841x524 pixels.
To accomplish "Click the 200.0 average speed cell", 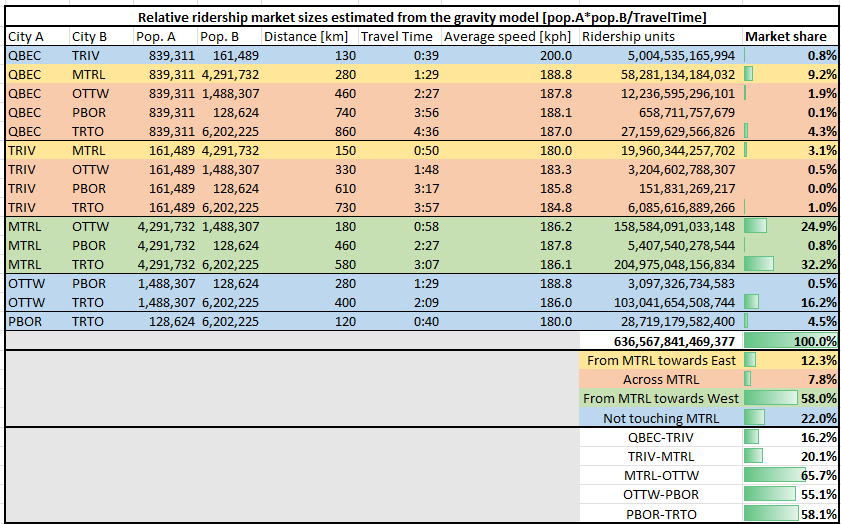I will tap(508, 55).
